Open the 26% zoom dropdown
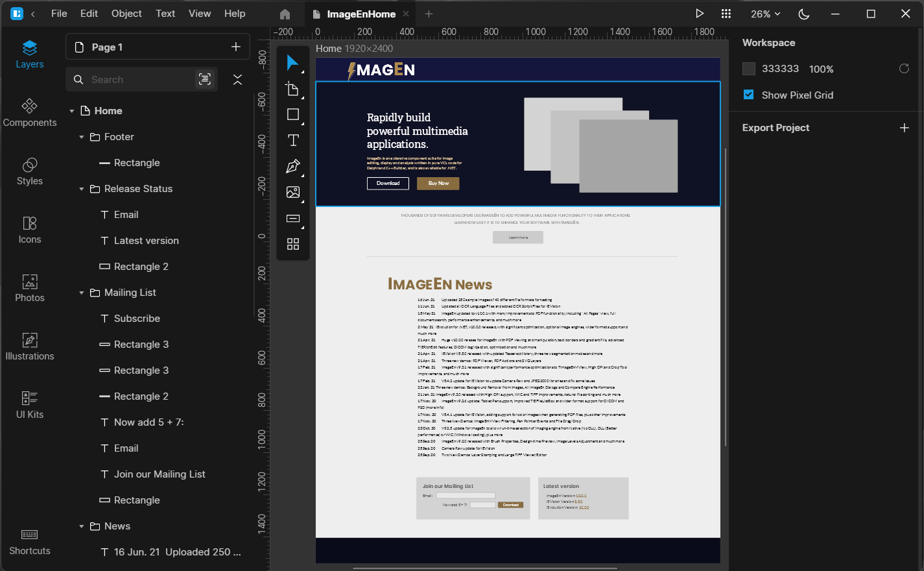Viewport: 924px width, 571px height. [x=765, y=14]
